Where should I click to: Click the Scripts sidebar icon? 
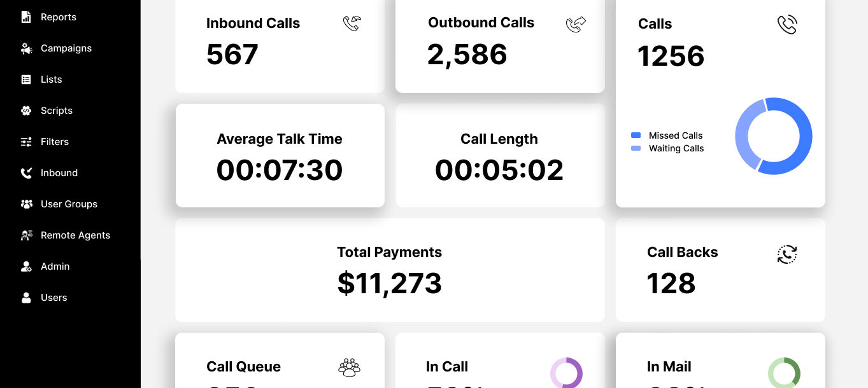tap(26, 111)
